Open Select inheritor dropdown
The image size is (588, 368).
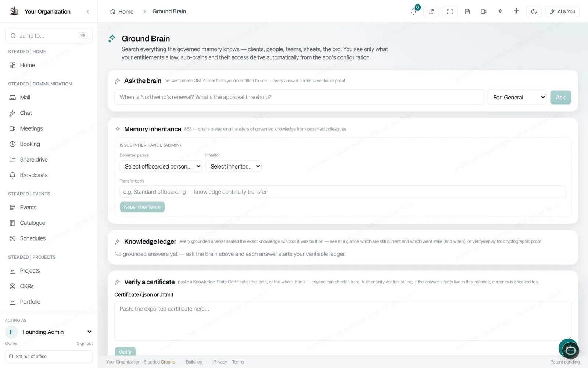[x=233, y=166]
